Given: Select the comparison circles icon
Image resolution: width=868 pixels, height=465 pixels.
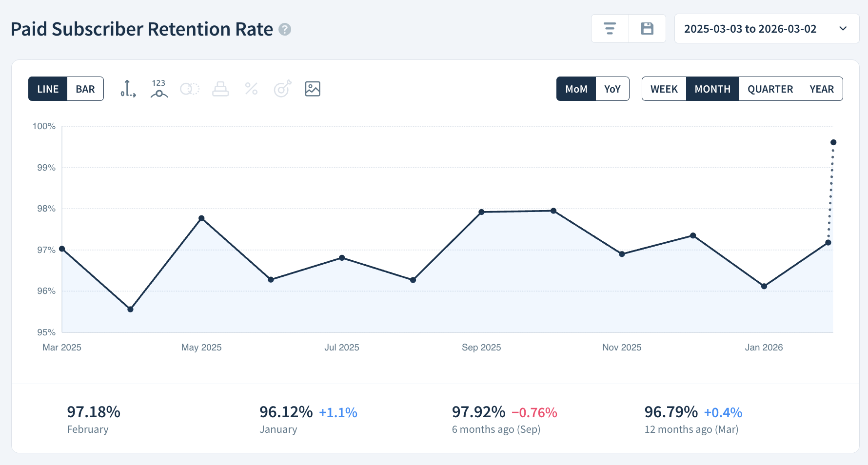Looking at the screenshot, I should [189, 89].
